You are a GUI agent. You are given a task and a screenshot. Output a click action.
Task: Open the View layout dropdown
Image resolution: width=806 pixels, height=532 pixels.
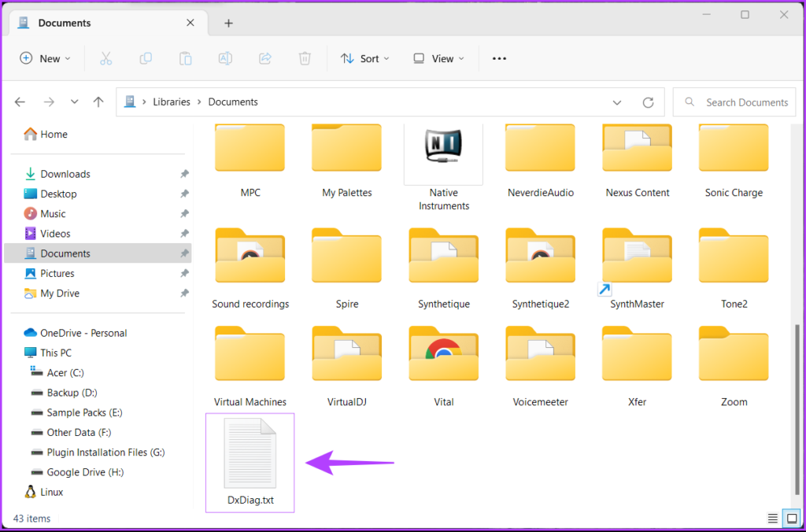coord(438,58)
